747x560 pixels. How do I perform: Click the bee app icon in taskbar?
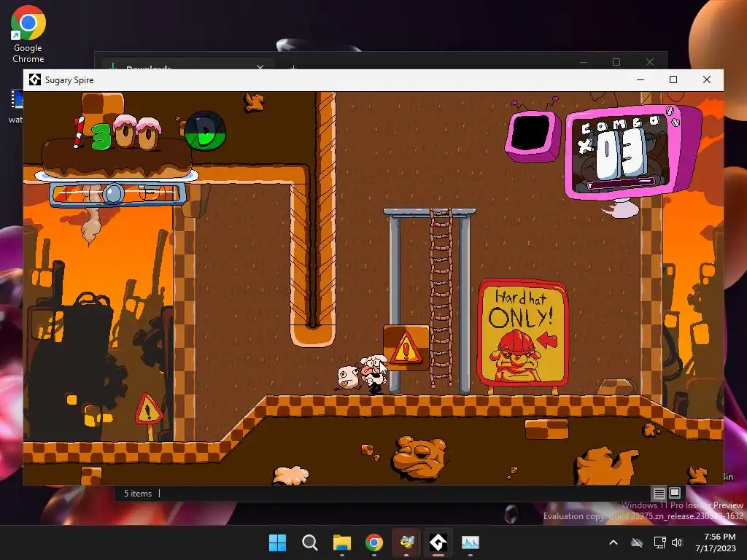point(406,542)
